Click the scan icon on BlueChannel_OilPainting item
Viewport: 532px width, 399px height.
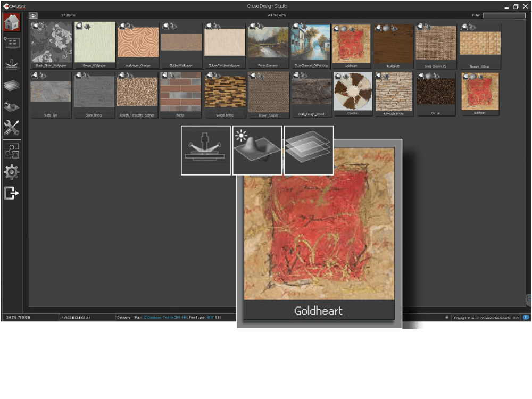(x=296, y=26)
